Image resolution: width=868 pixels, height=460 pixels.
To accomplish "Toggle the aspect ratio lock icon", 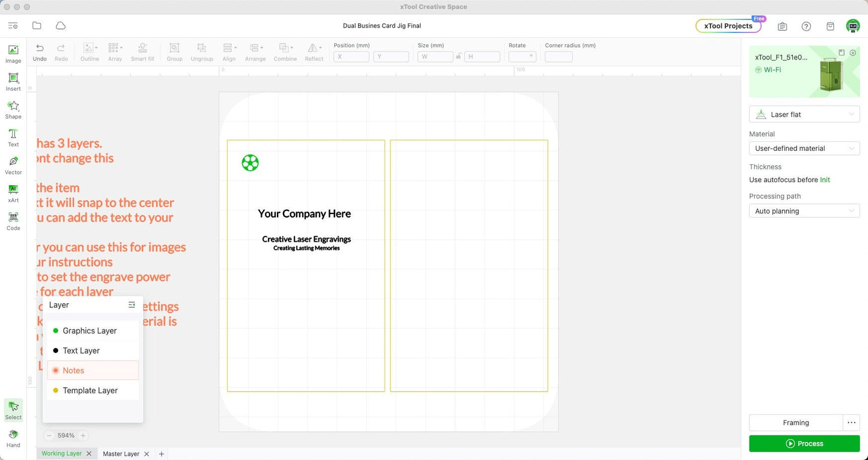I will [458, 57].
